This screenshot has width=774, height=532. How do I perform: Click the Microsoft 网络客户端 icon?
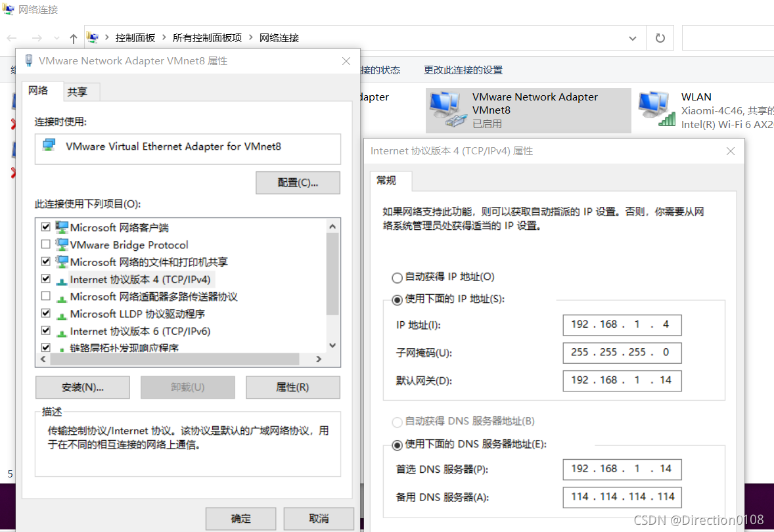[x=62, y=227]
